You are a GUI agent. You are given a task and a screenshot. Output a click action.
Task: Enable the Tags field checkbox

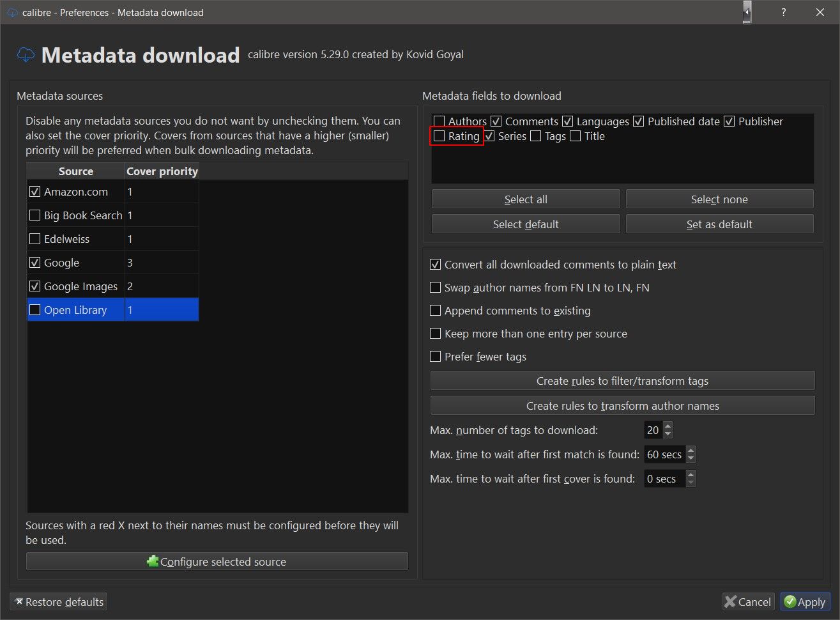[536, 136]
